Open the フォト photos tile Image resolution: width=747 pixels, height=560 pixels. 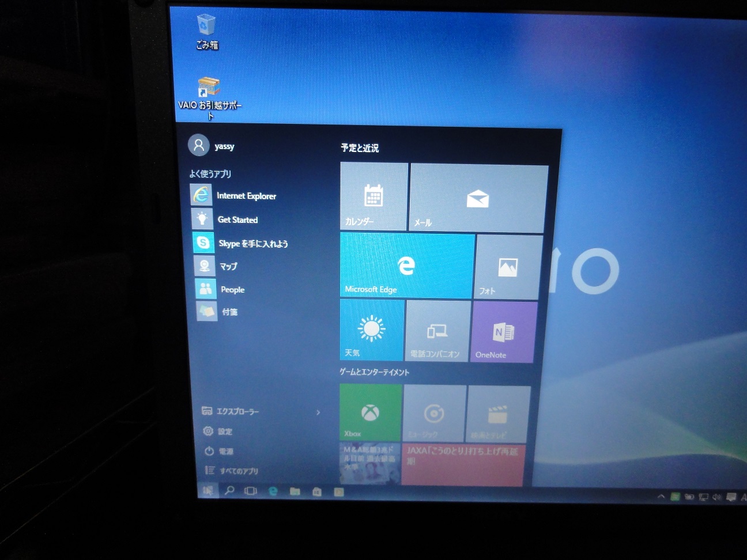coord(508,267)
